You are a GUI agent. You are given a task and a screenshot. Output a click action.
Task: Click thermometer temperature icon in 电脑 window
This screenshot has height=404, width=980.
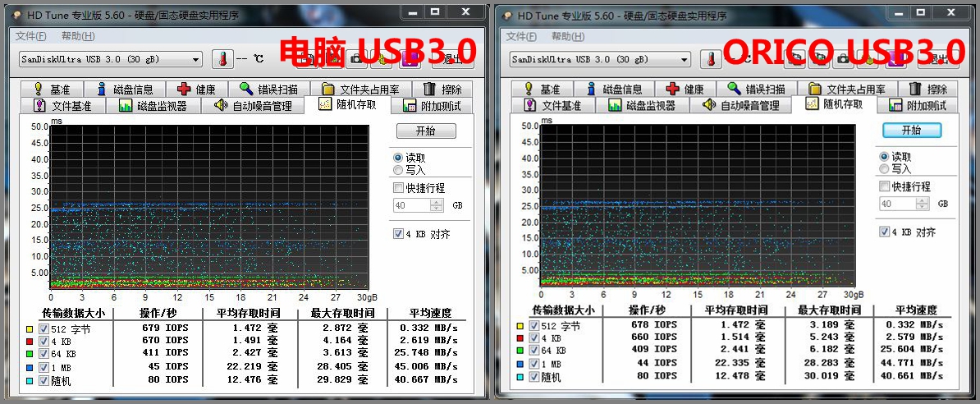pyautogui.click(x=222, y=59)
